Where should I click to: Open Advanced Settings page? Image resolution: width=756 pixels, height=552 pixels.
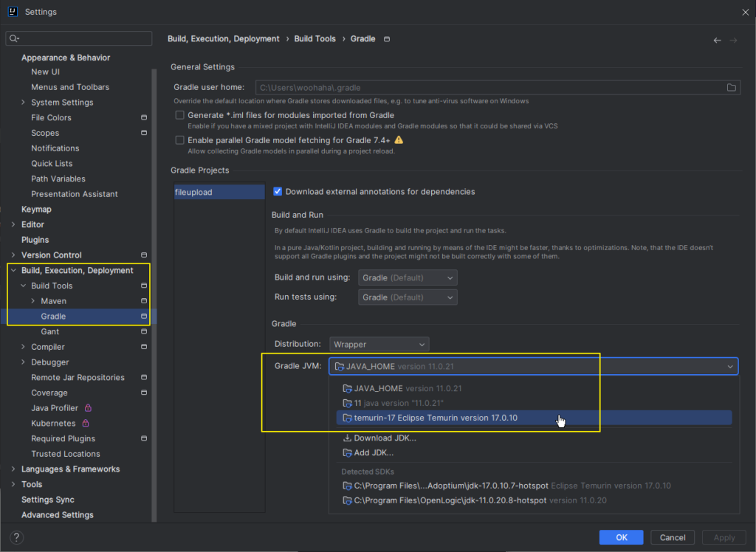click(x=58, y=515)
